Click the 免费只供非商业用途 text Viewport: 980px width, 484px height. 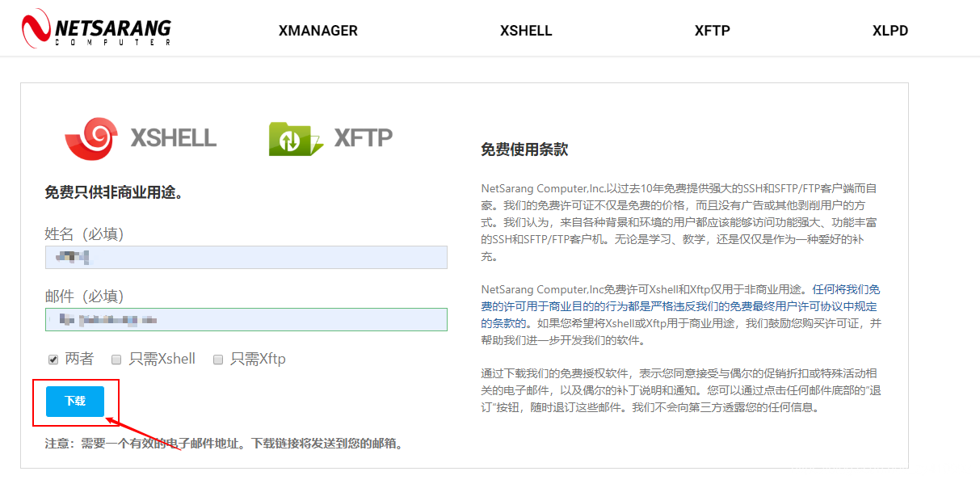(x=114, y=192)
